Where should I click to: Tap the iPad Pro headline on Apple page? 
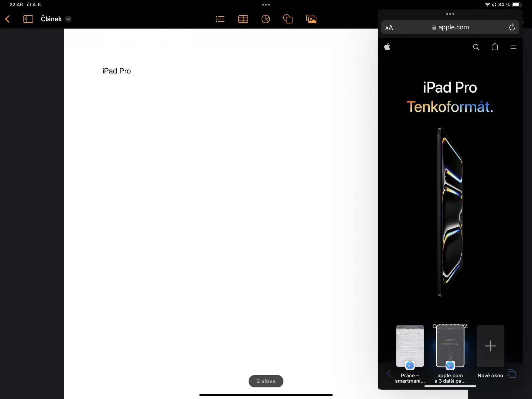[x=450, y=88]
